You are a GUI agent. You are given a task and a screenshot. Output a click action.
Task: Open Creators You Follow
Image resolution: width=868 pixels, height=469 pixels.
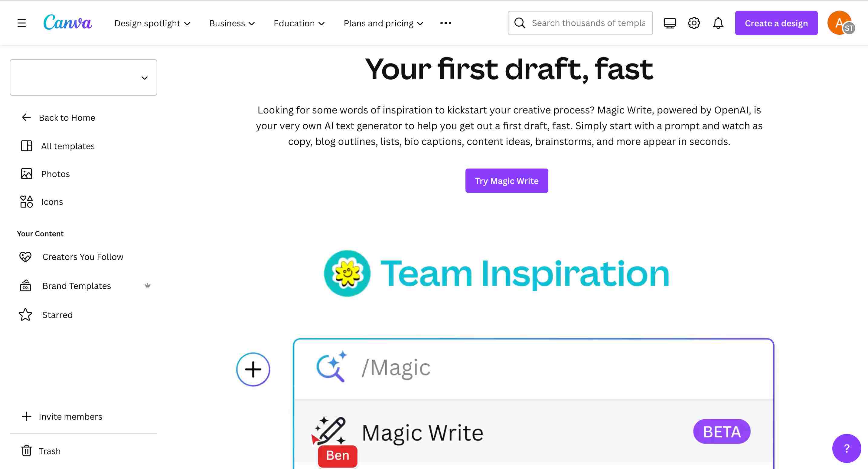pyautogui.click(x=83, y=257)
